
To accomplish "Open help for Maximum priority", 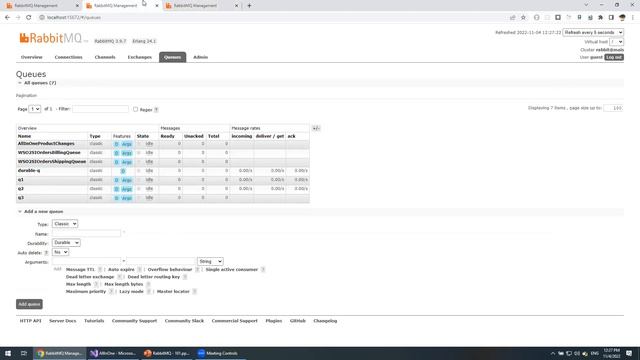I will pos(111,292).
